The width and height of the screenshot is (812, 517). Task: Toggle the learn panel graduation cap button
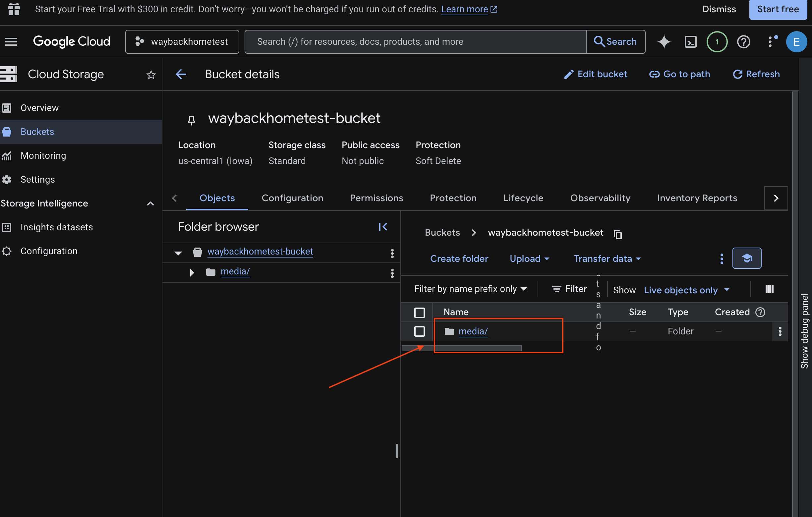click(x=747, y=258)
